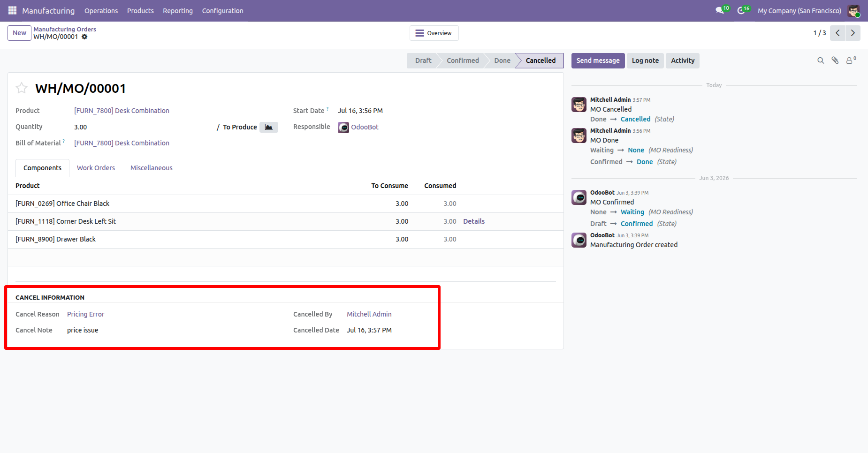Open the Product [FURN_7800] Desk Combination link

[122, 111]
